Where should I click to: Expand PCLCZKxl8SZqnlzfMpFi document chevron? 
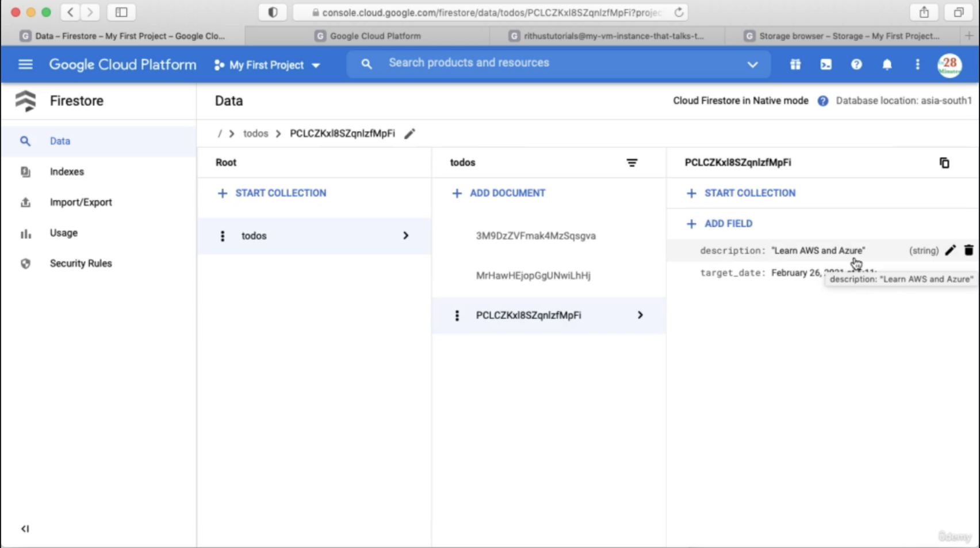point(640,315)
